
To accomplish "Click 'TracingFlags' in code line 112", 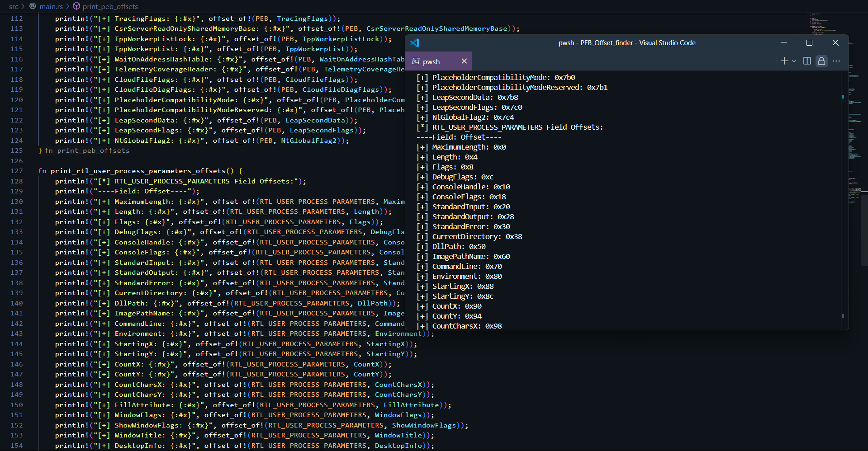I will pos(302,19).
